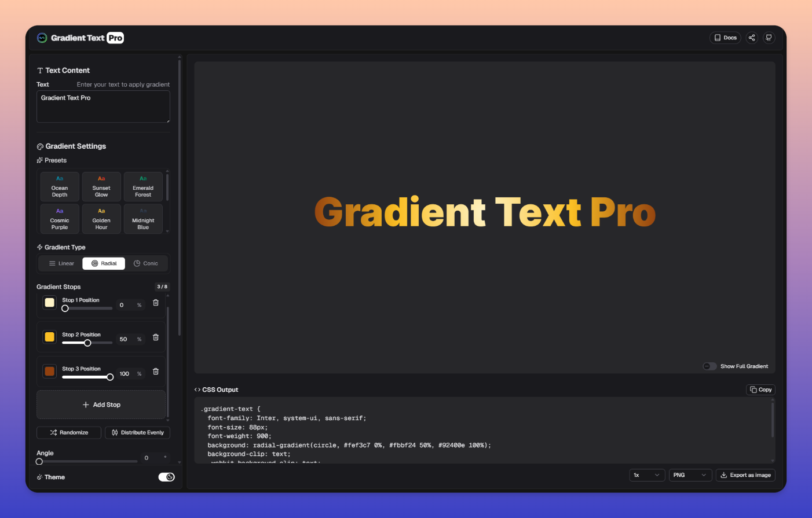This screenshot has width=812, height=518.
Task: Open the Stop 2 yellow color swatch
Action: (50, 337)
